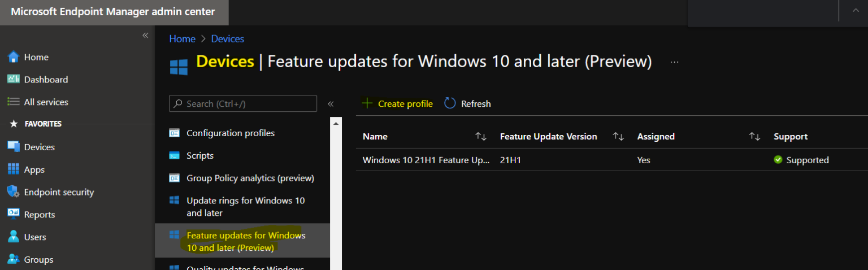The image size is (868, 270).
Task: Click the Supported status text
Action: [808, 160]
